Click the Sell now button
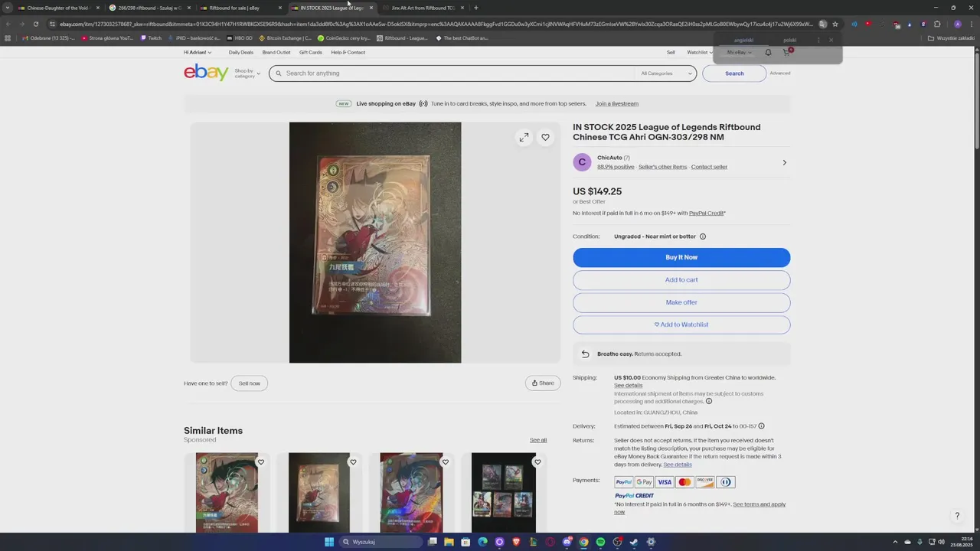 [250, 383]
